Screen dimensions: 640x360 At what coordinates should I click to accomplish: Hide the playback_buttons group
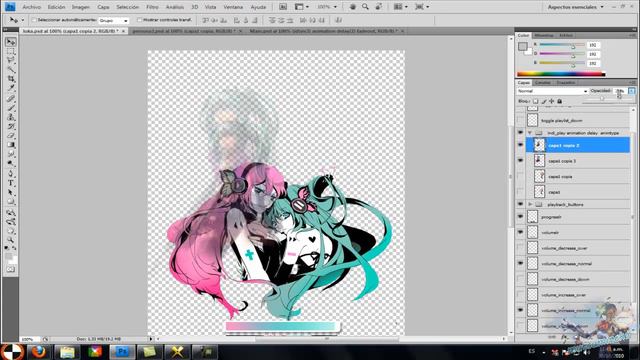coord(520,204)
